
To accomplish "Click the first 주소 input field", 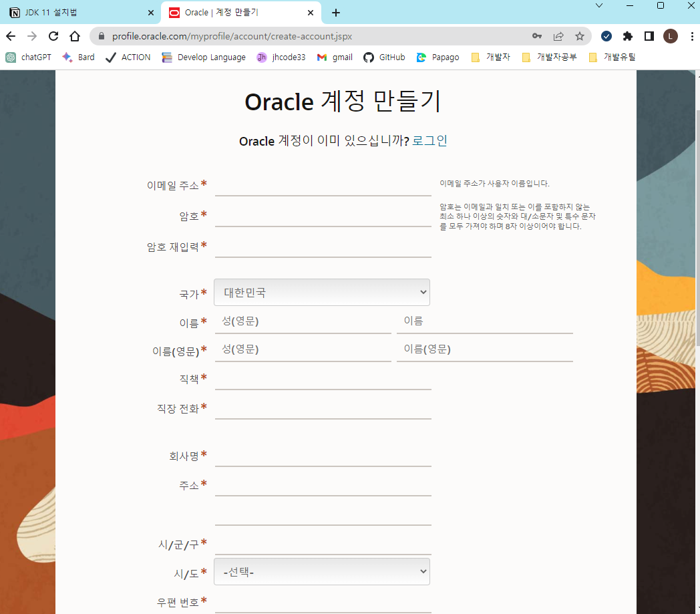I will [x=323, y=485].
